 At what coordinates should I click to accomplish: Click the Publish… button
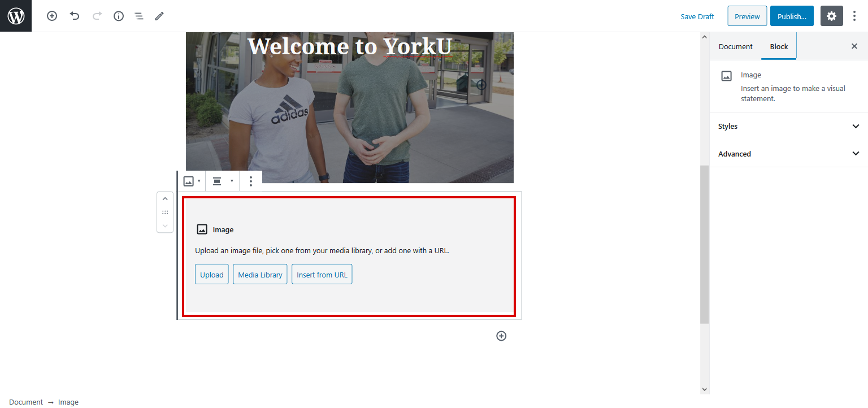point(792,16)
